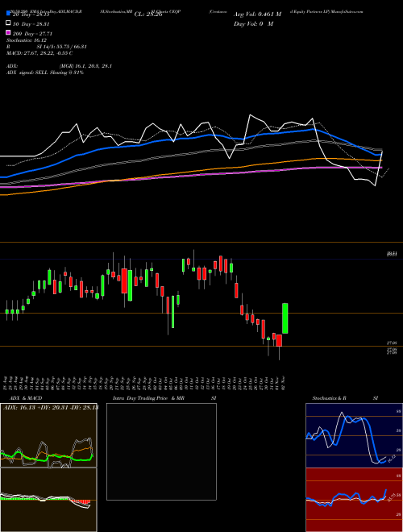Click the MACD histogram panel
Screen dimensions: 403x532
click(48, 500)
